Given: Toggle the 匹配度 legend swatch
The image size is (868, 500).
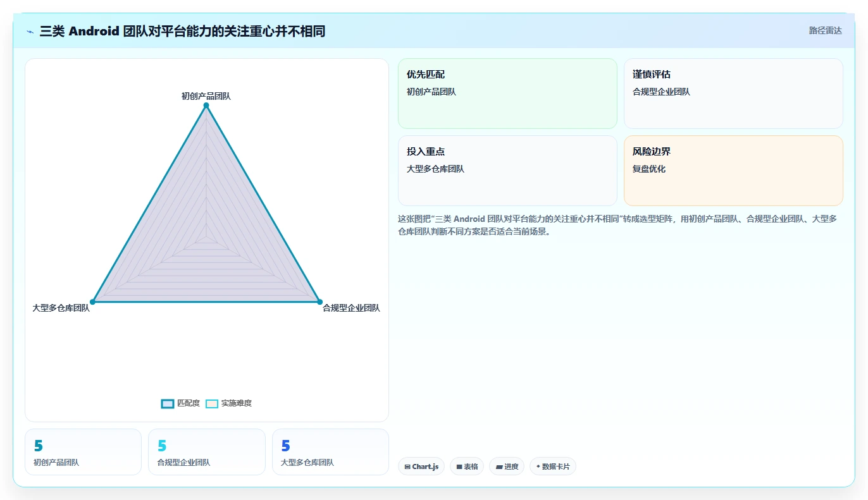Looking at the screenshot, I should 168,404.
